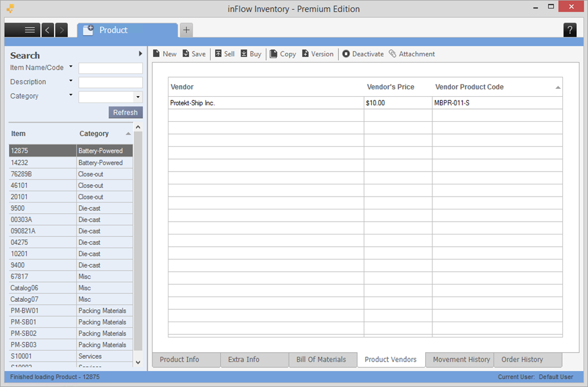
Task: Select item S10001 in the list
Action: [71, 356]
